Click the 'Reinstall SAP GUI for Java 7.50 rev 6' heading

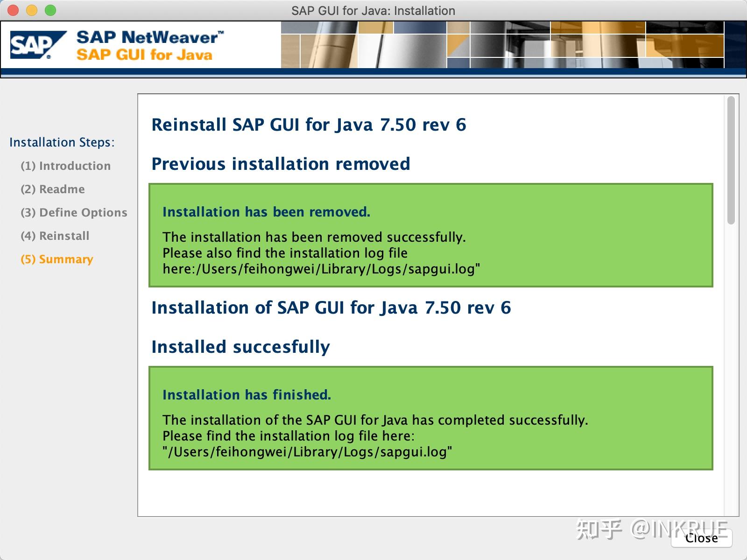click(x=309, y=125)
